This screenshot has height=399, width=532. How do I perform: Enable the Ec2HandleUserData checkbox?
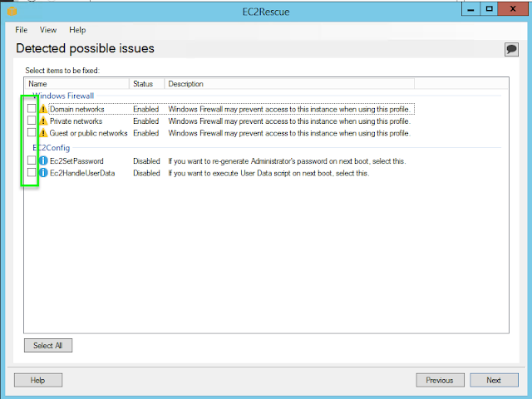[x=32, y=172]
